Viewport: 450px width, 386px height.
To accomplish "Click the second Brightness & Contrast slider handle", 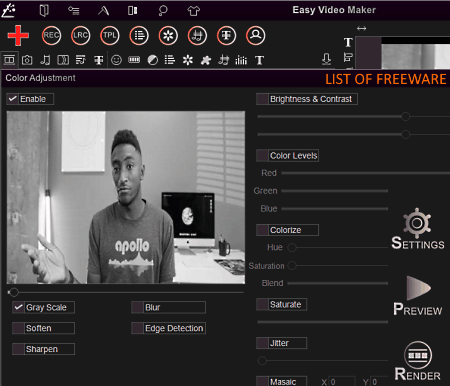I will coord(405,134).
